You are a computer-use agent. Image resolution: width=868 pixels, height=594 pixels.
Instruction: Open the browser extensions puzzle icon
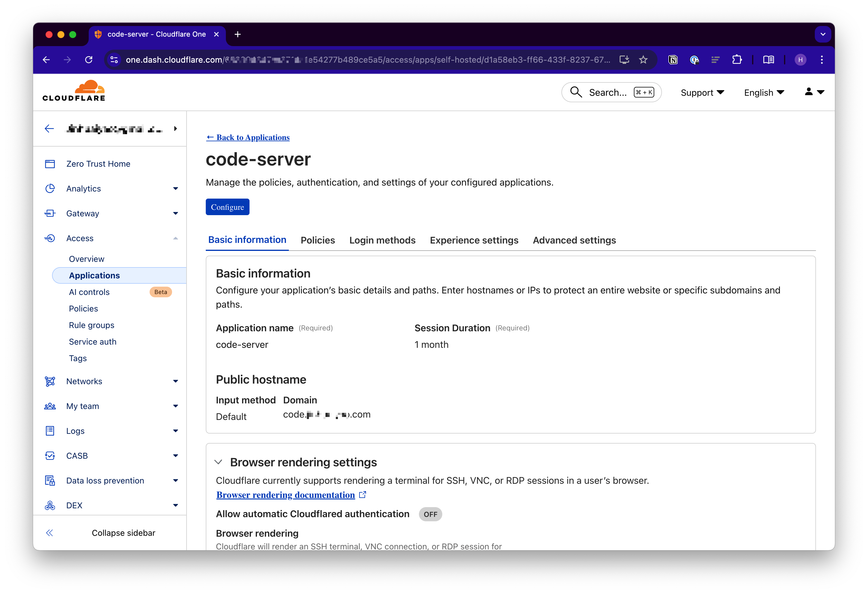pos(736,60)
